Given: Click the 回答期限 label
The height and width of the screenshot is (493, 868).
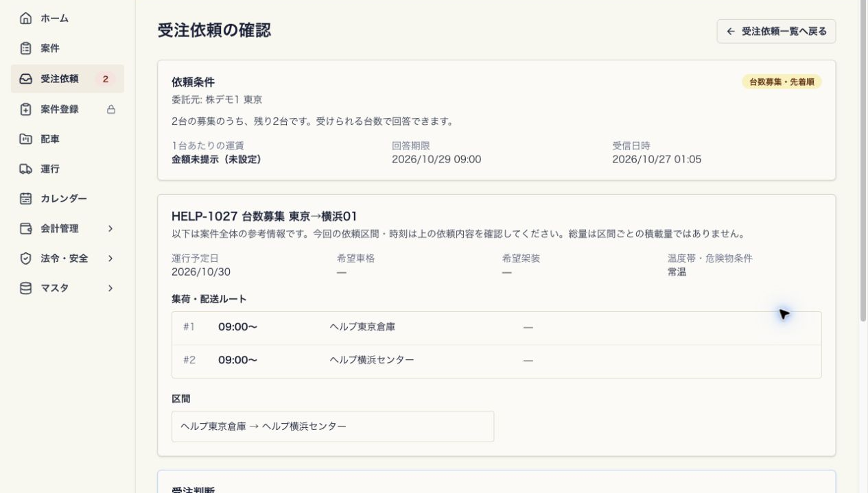Looking at the screenshot, I should click(411, 145).
